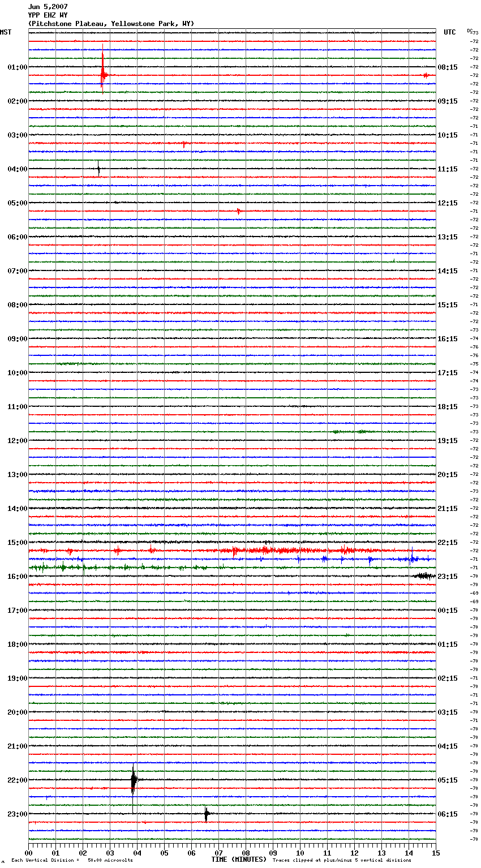Select the MST hour label "08:00"
The image size is (481, 868).
click(17, 304)
